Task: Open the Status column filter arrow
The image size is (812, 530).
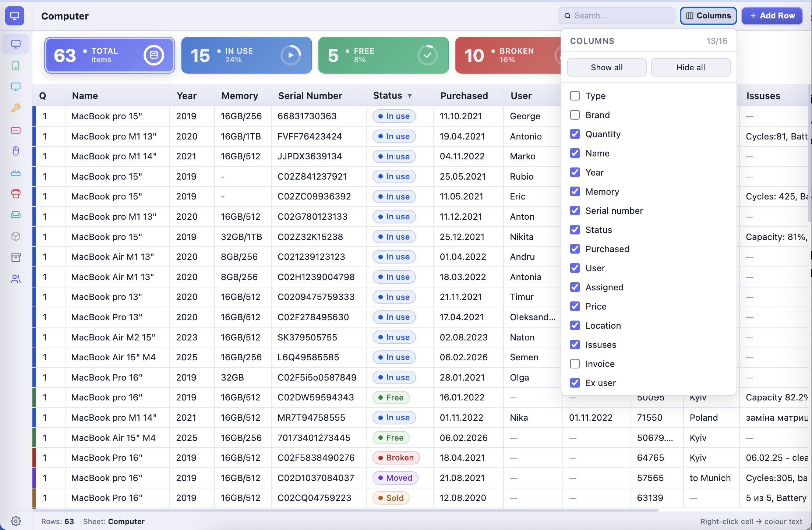Action: [409, 96]
